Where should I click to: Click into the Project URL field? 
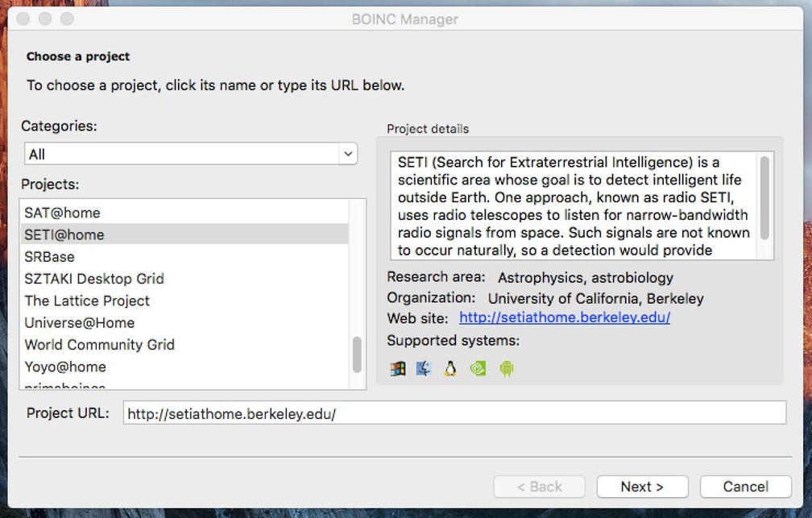[x=454, y=413]
